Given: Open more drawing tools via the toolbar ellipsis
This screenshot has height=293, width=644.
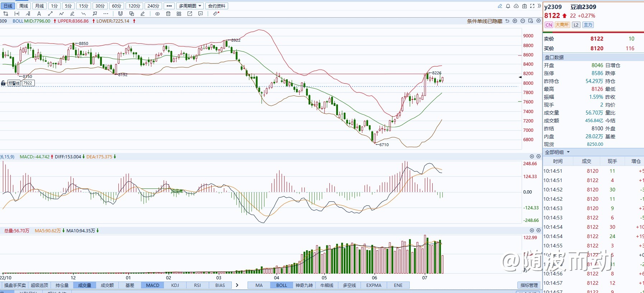Looking at the screenshot, I should pyautogui.click(x=106, y=14).
